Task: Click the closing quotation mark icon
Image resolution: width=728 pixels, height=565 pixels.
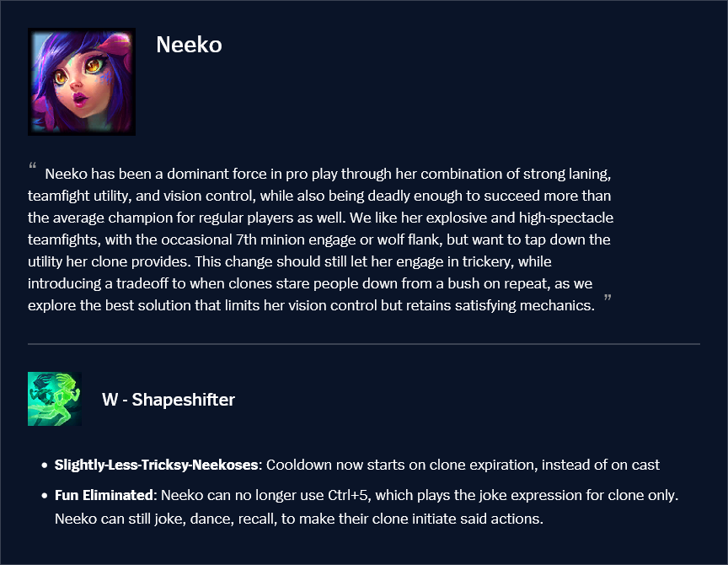Action: coord(608,299)
